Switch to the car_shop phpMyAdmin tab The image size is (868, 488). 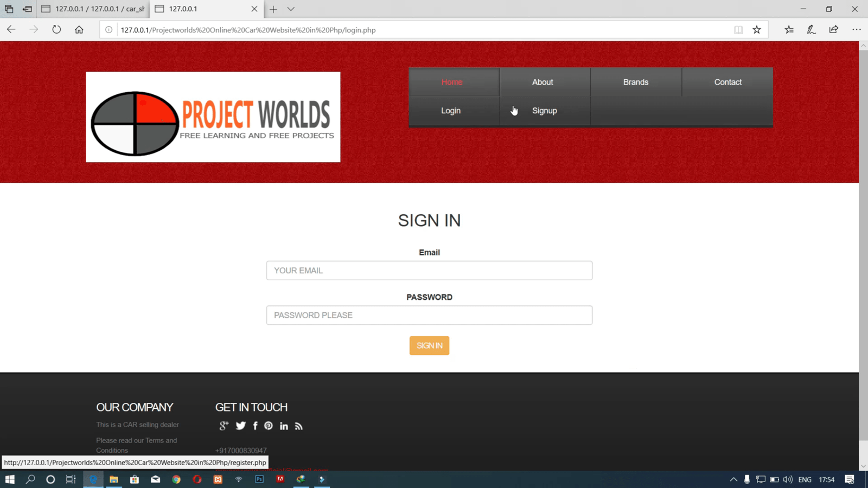coord(93,9)
